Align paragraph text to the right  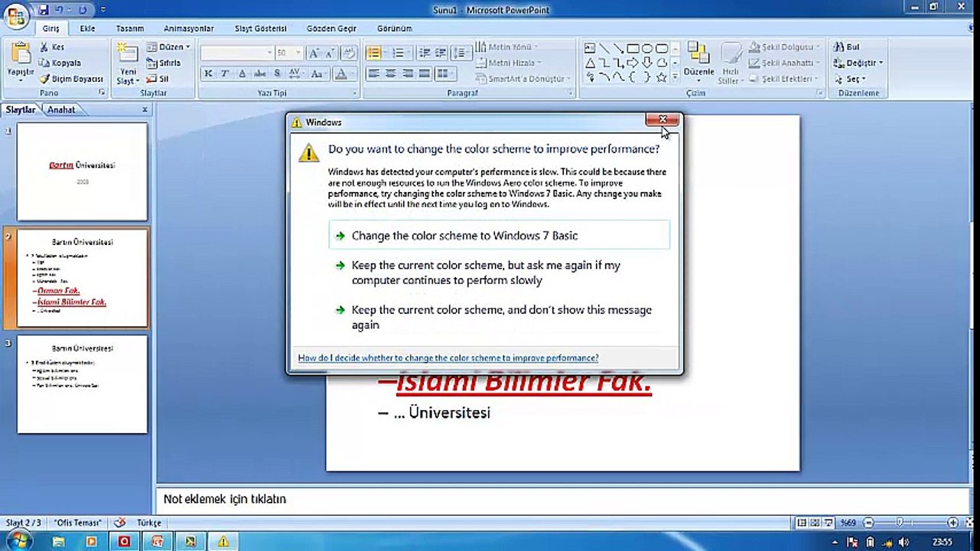[408, 73]
